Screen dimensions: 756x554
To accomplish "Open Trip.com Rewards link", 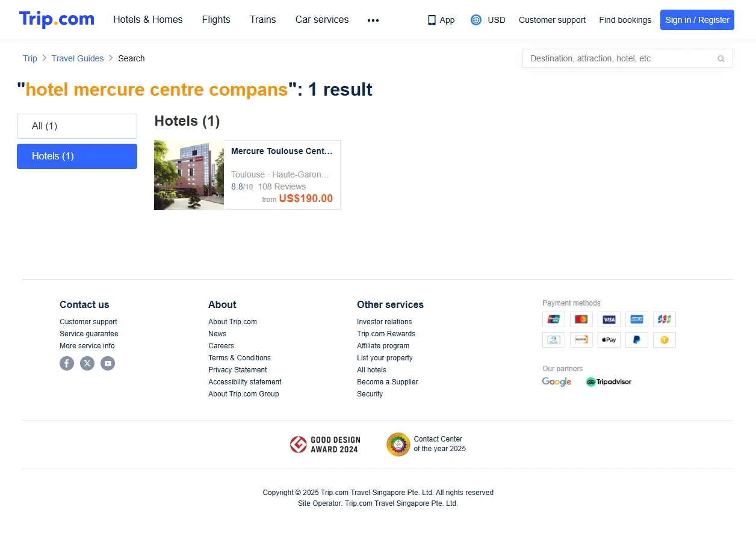I will tap(386, 334).
